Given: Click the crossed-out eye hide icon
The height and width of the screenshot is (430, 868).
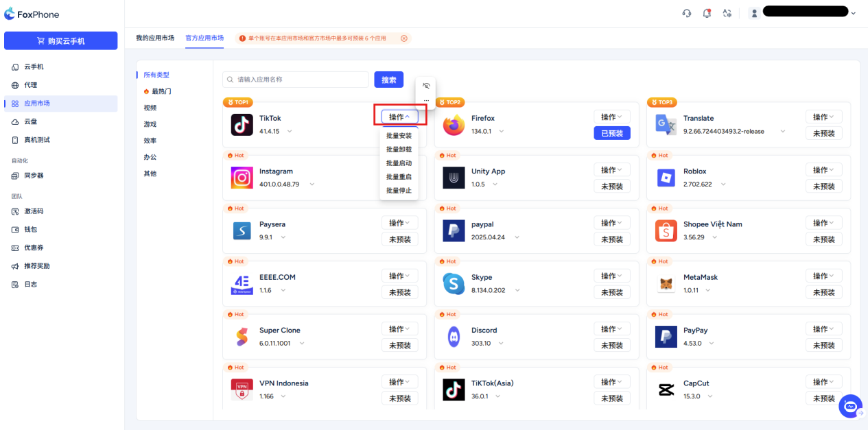Looking at the screenshot, I should click(x=426, y=86).
